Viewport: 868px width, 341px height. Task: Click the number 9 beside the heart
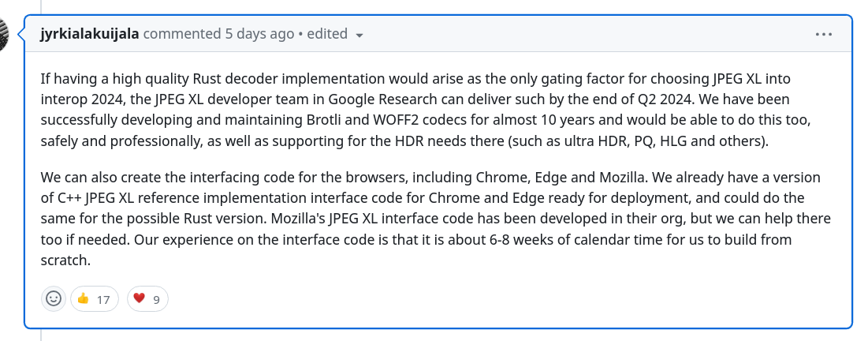click(x=156, y=300)
